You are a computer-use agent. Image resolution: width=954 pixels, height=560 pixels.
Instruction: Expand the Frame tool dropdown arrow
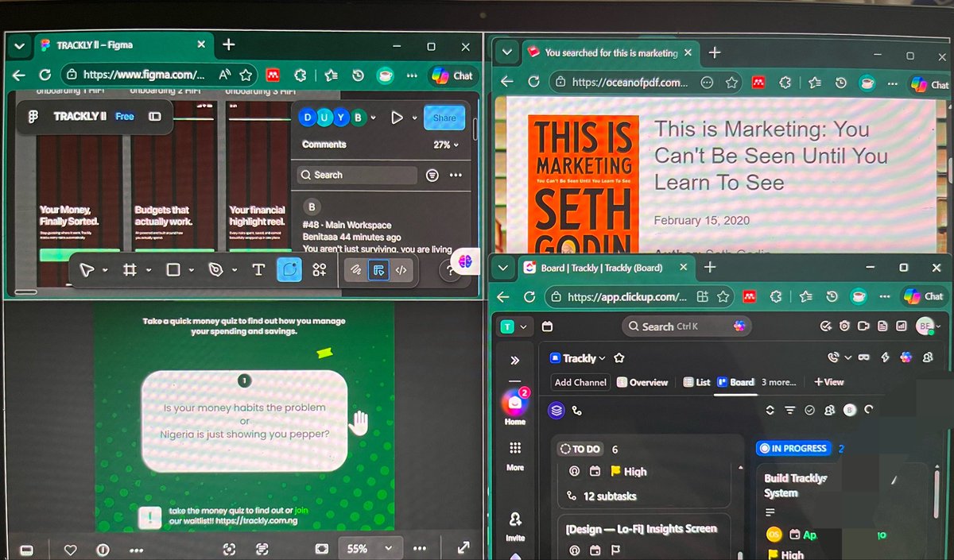(148, 271)
